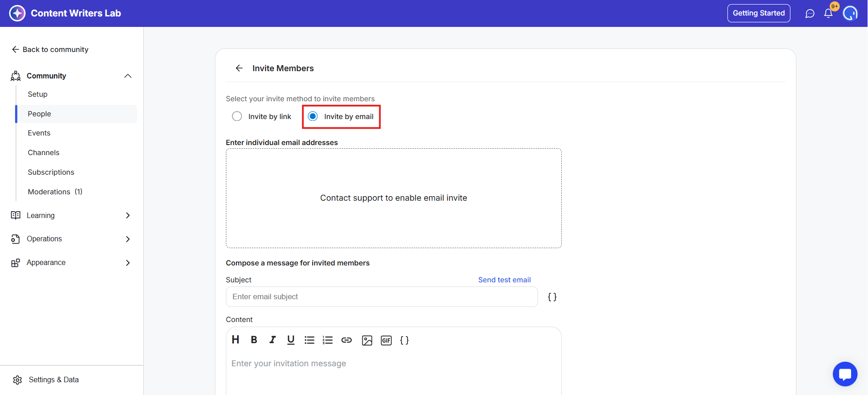Click the Getting Started button
Screen dimensions: 868x395
click(x=758, y=13)
